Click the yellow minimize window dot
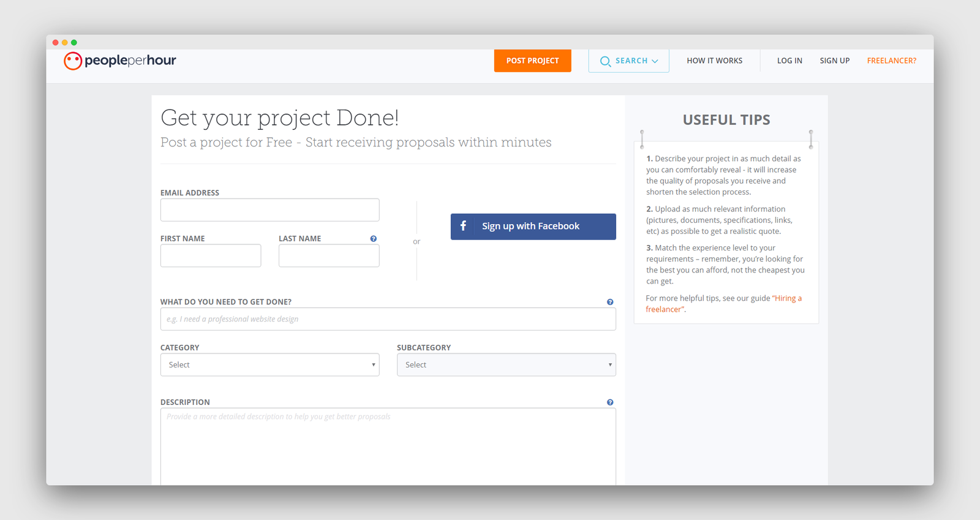This screenshot has width=980, height=520. [65, 42]
